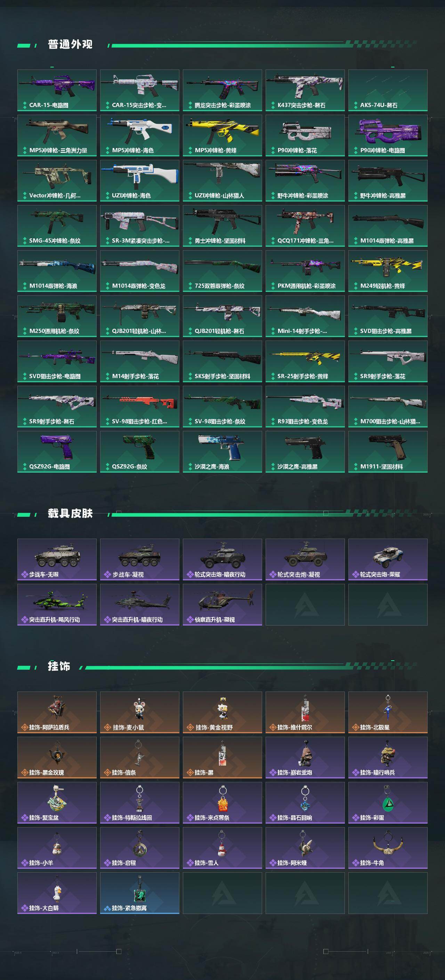The image size is (445, 980).
Task: Select the CAR-15-电路图 purple rifle skin
Action: click(57, 90)
